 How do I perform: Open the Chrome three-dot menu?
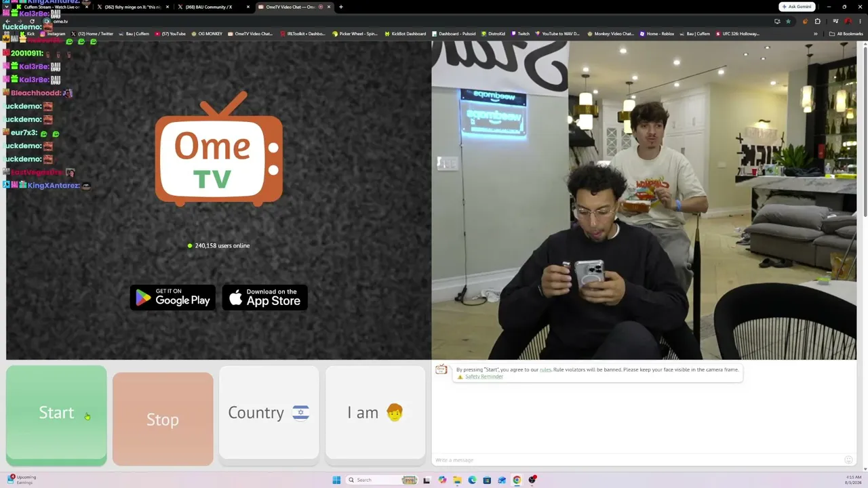[860, 21]
